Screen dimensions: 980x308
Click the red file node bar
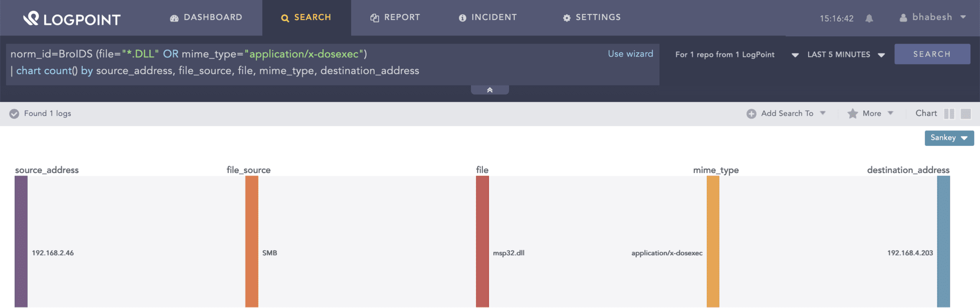coord(482,242)
